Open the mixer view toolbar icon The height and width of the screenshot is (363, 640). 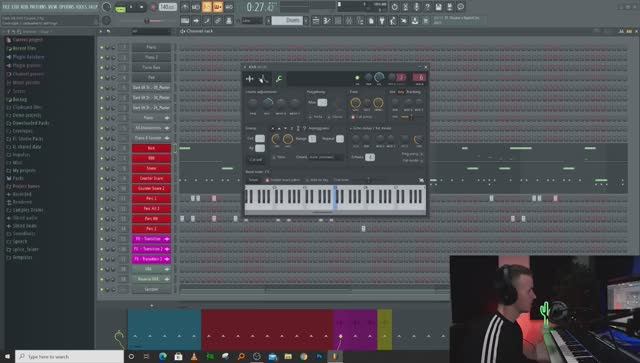349,20
